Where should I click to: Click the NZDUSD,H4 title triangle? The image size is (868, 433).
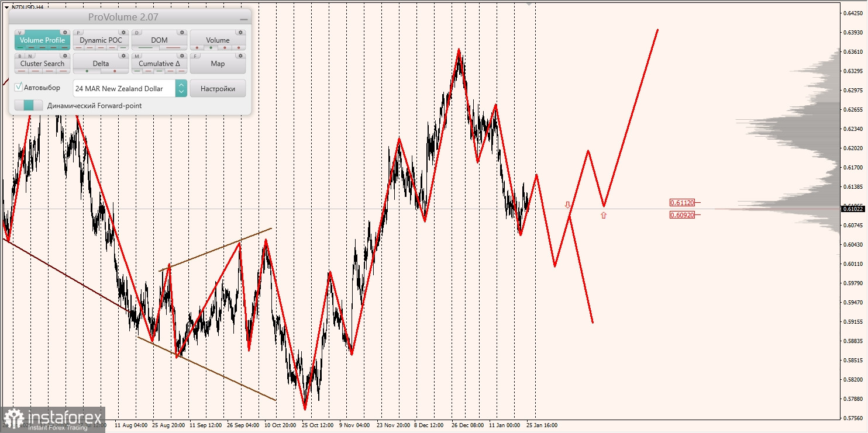pos(6,7)
